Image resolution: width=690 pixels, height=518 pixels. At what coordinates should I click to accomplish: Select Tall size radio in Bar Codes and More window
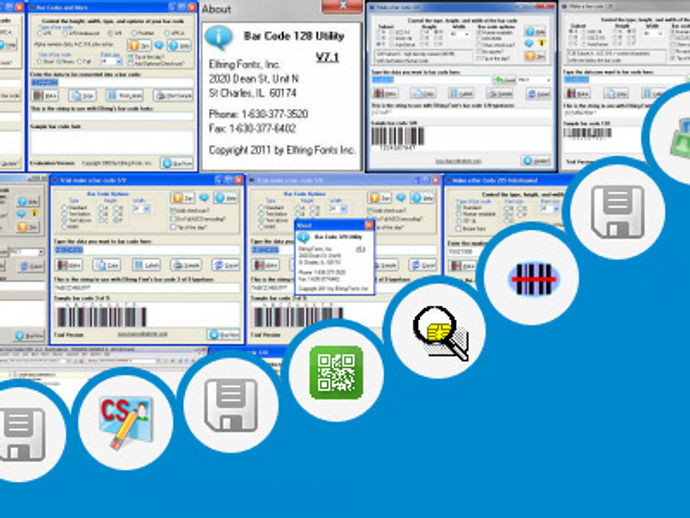(79, 62)
